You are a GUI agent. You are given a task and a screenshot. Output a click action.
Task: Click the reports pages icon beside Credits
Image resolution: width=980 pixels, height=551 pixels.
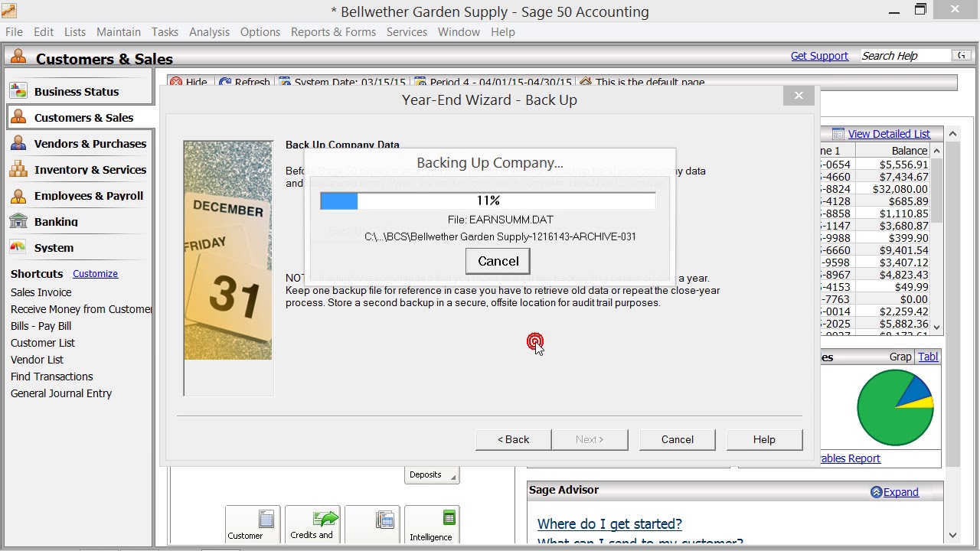pos(385,520)
